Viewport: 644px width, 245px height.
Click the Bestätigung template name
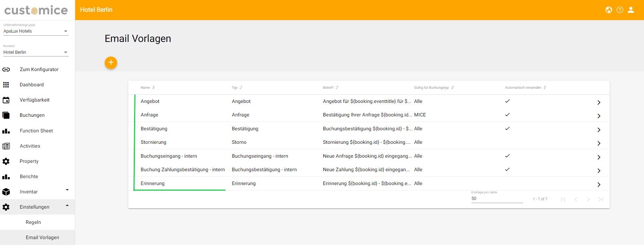click(154, 129)
